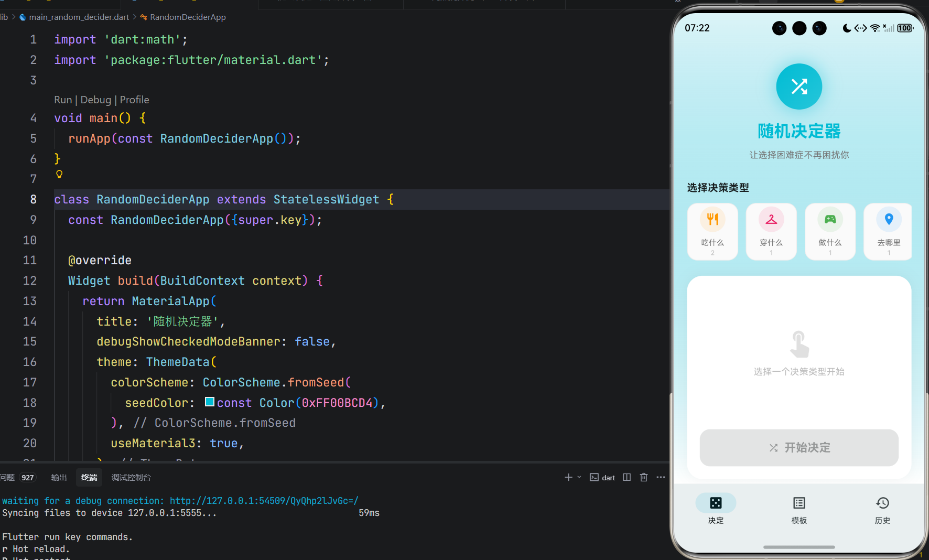This screenshot has width=929, height=560.
Task: Click the Debug CodeLens link
Action: (x=96, y=100)
